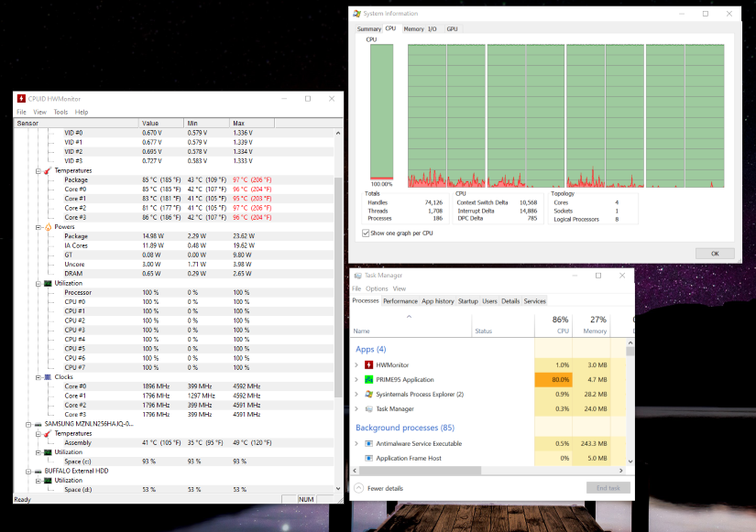
Task: Open the Performance tab in Task Manager
Action: click(x=400, y=301)
